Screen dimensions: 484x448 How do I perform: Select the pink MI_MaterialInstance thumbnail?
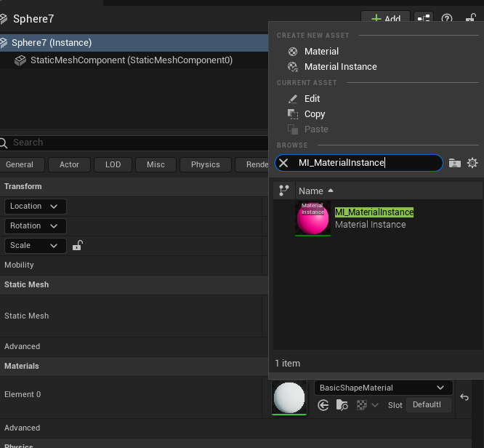[312, 218]
